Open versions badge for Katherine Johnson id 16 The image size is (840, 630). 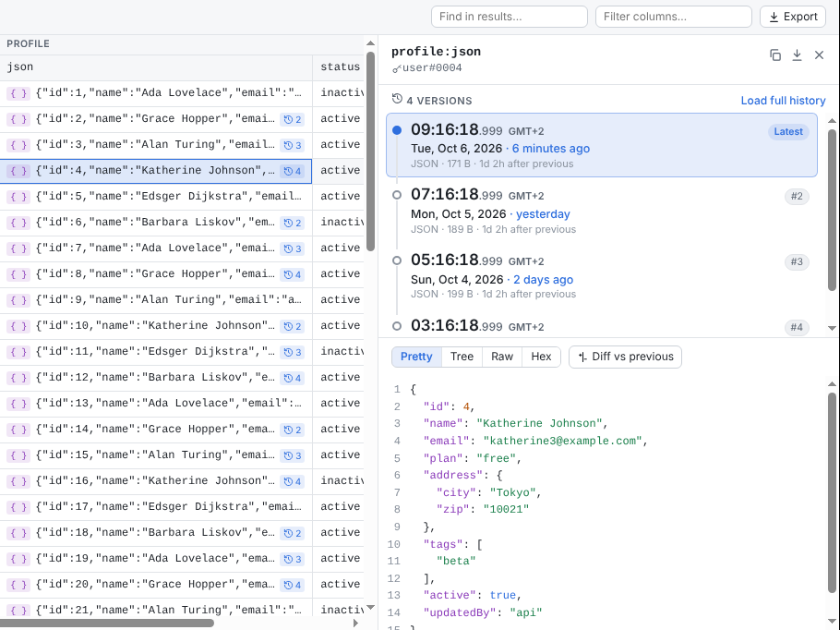293,481
